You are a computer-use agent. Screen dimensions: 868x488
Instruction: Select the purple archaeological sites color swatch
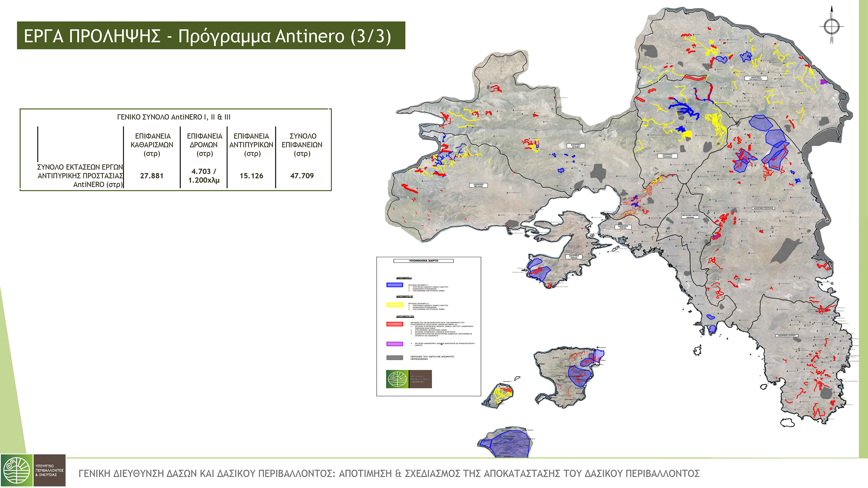coord(394,344)
